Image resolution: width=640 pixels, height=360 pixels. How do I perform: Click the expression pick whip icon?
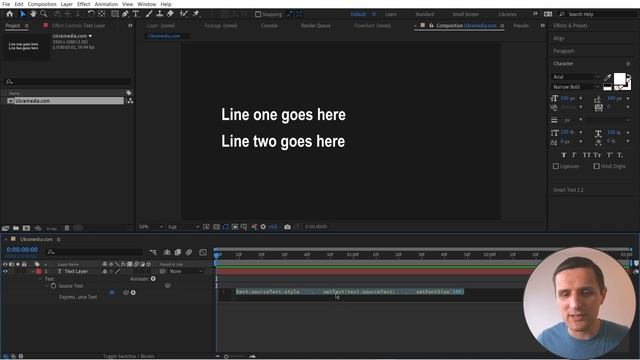click(x=126, y=292)
